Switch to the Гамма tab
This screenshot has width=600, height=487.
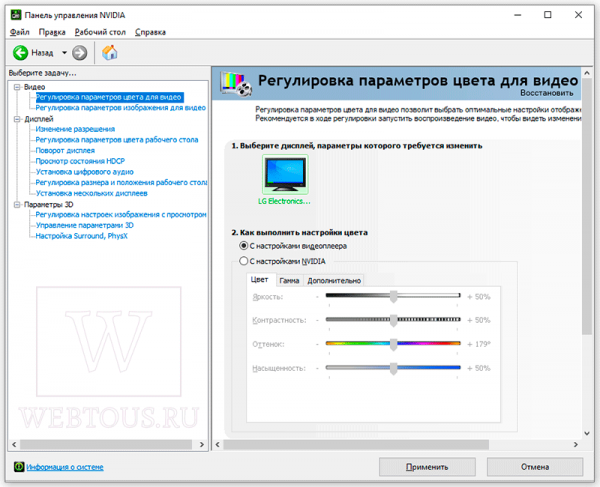[x=289, y=281]
